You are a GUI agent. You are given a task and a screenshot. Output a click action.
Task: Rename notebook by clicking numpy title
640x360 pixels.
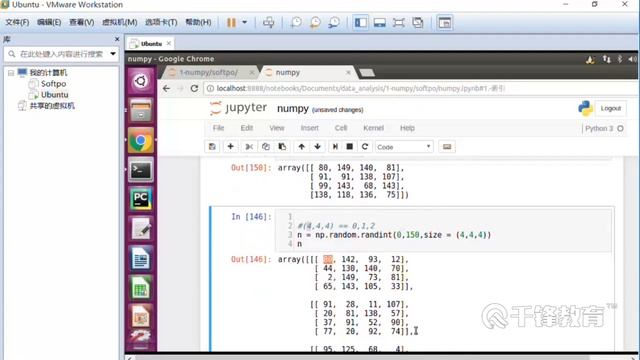click(293, 109)
